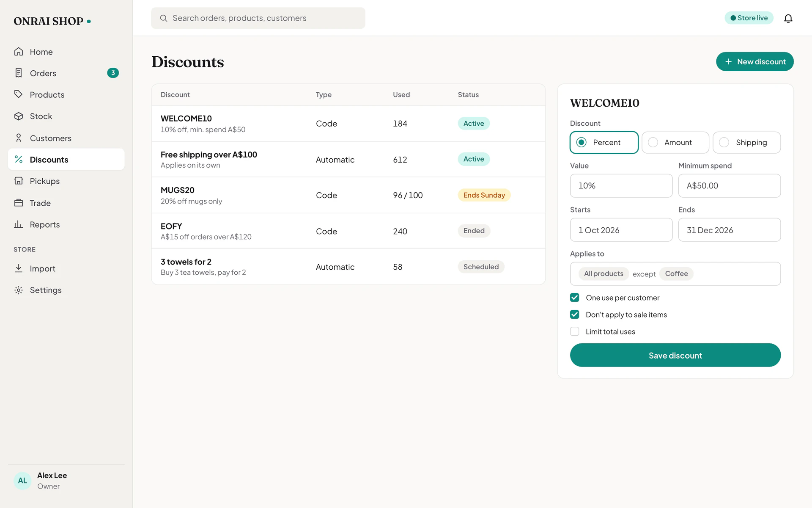Screen dimensions: 812x508
Task: Open the Starts date field 1 Oct 2026
Action: coord(621,230)
